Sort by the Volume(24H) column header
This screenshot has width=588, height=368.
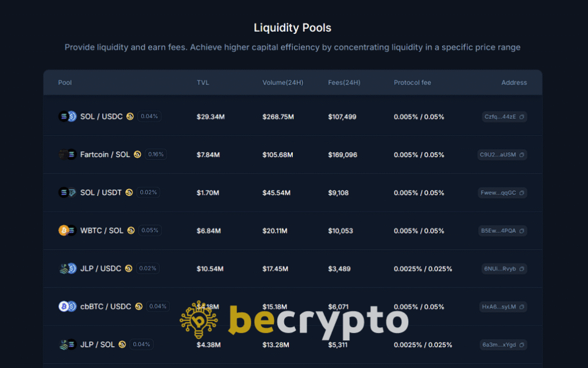[x=283, y=83]
